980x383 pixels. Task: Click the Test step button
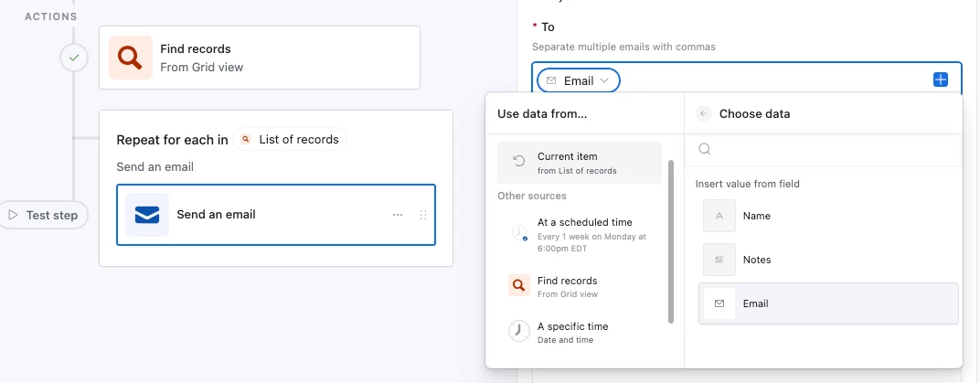pos(44,215)
